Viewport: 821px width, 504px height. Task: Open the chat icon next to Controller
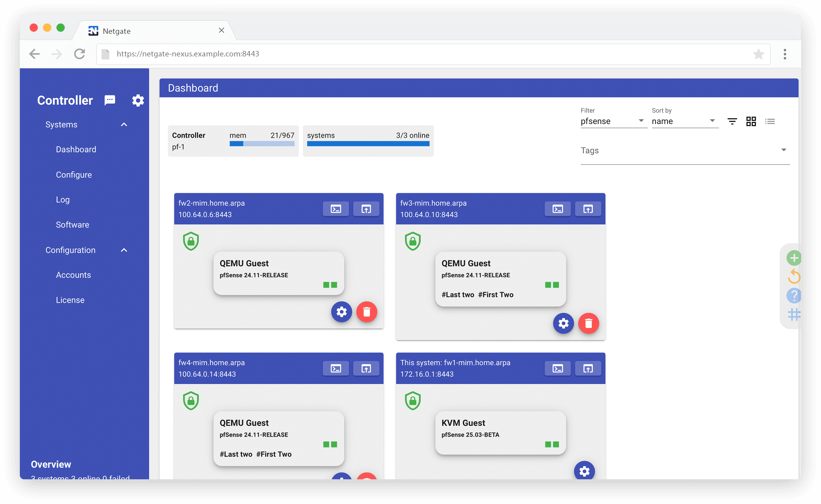(110, 100)
